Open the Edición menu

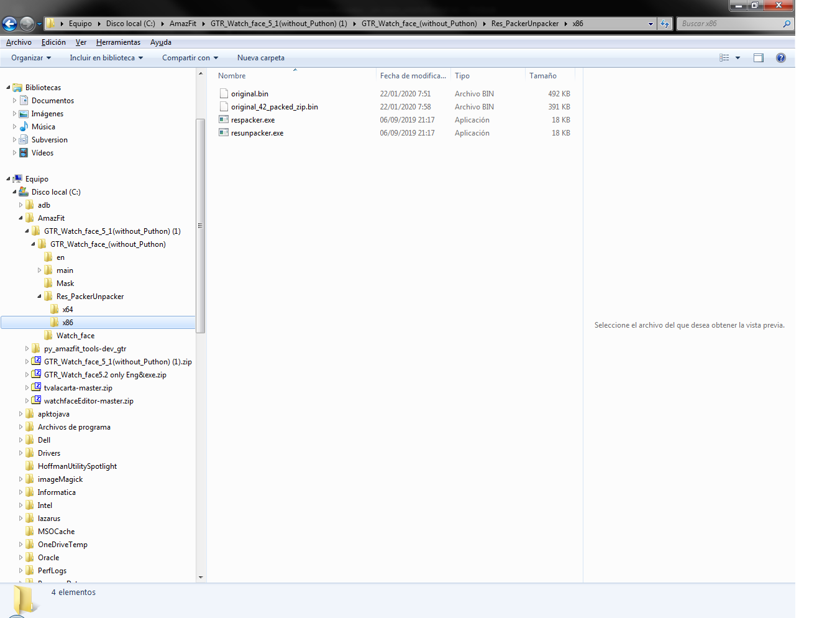click(x=53, y=42)
